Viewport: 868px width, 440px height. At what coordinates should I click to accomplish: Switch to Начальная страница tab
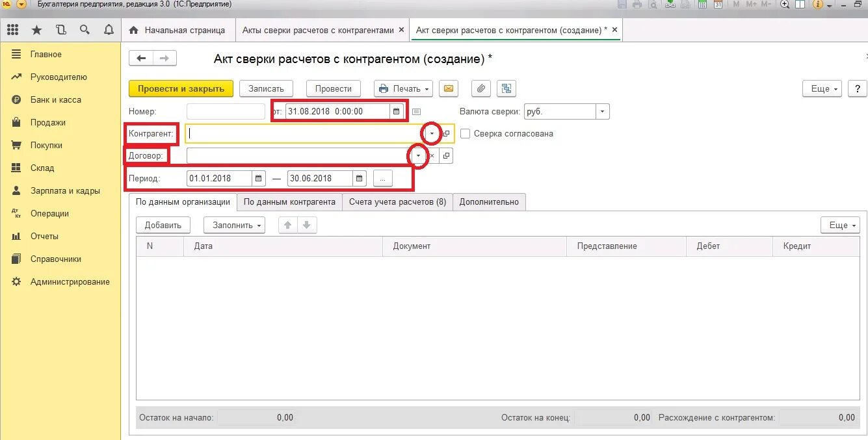click(x=178, y=30)
